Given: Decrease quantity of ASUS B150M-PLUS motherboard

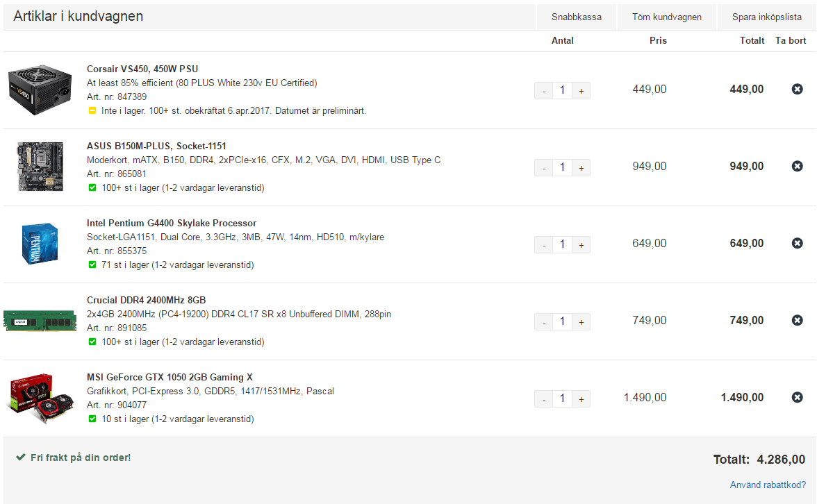Looking at the screenshot, I should [543, 168].
